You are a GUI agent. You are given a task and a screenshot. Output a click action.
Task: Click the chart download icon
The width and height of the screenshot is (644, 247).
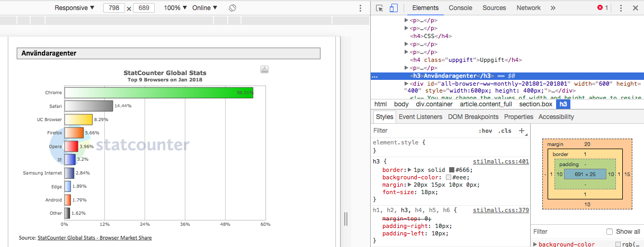[265, 69]
